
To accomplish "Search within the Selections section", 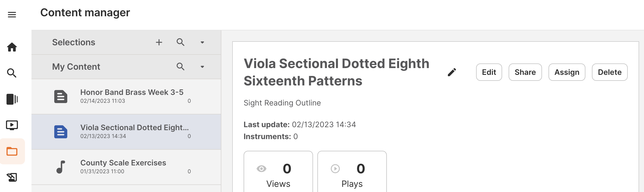I will click(x=180, y=42).
